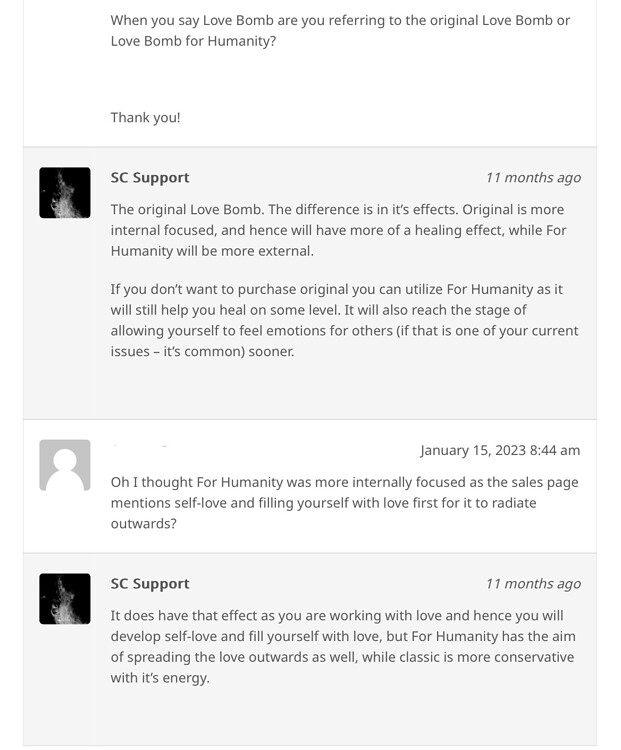This screenshot has height=750, width=621.
Task: Open SC Support name above 'It does have that effect'
Action: 150,584
